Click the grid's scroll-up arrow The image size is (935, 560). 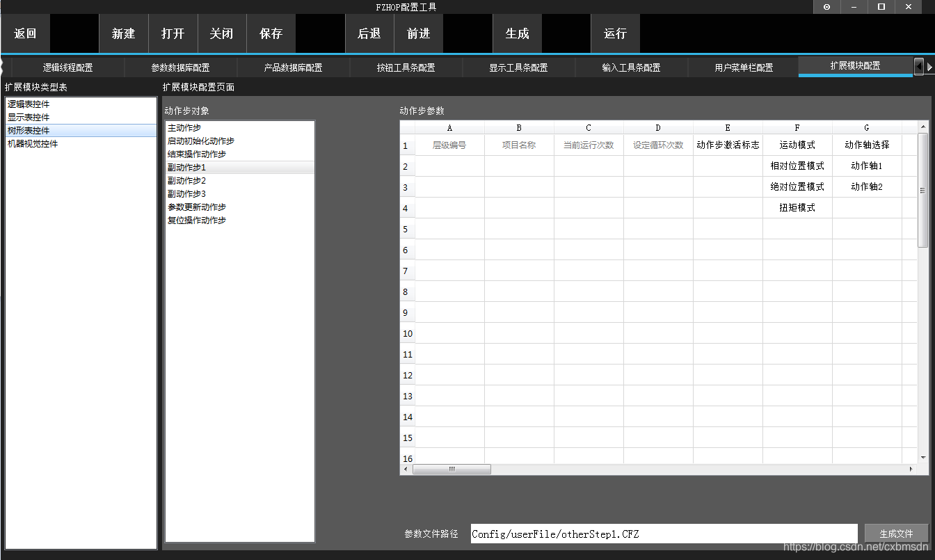923,127
